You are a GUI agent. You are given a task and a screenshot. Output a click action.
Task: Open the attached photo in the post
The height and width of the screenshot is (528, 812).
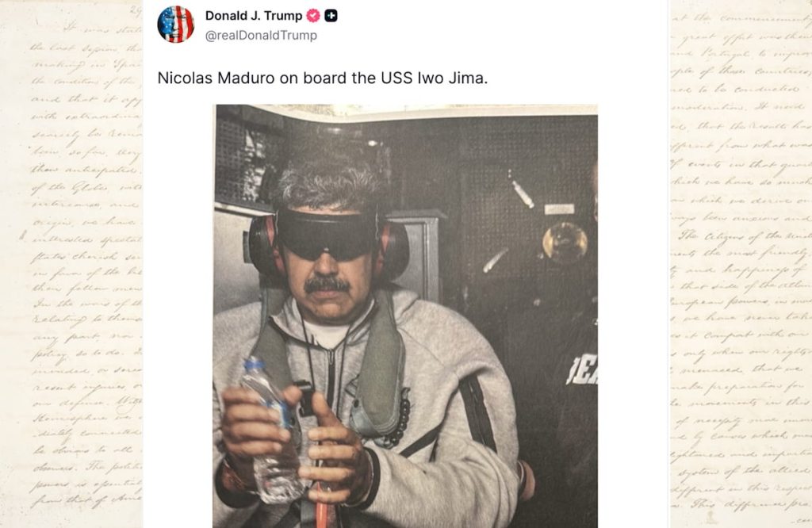point(405,316)
